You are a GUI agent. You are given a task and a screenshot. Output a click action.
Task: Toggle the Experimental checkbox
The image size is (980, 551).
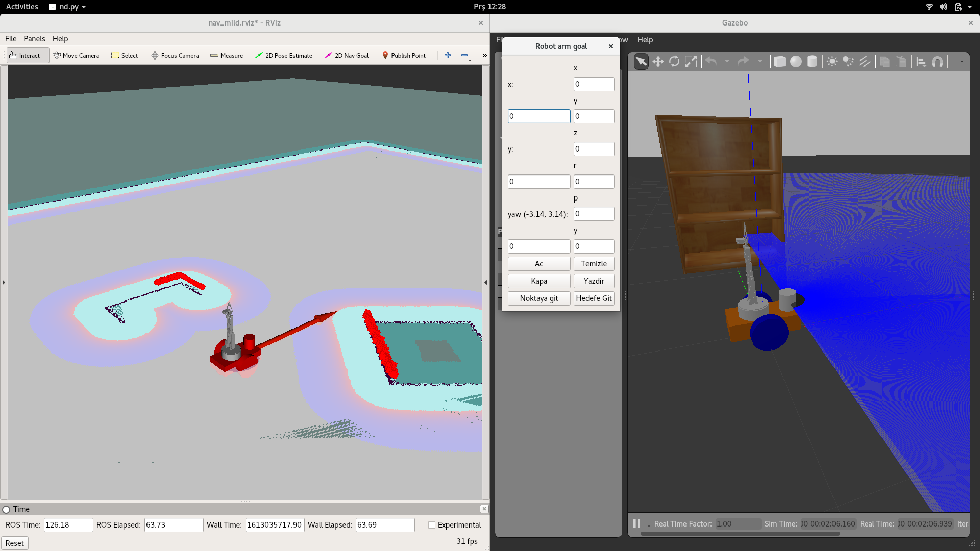click(432, 525)
